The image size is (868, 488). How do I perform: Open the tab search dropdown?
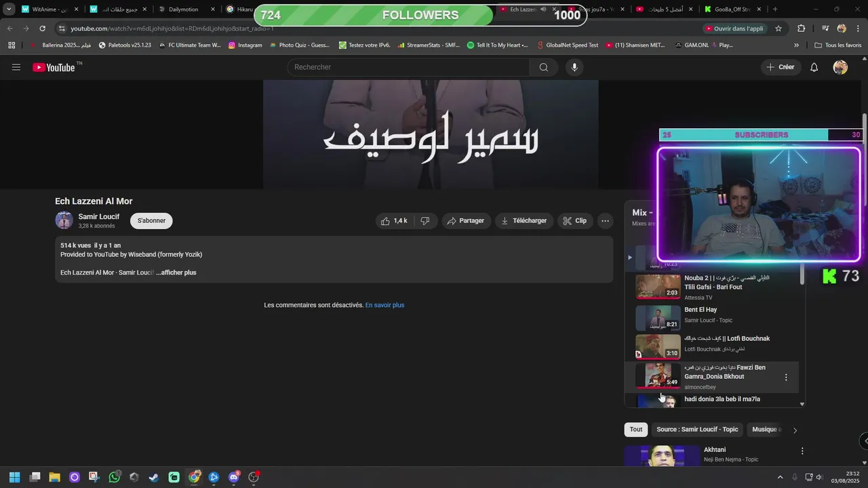coord(9,9)
